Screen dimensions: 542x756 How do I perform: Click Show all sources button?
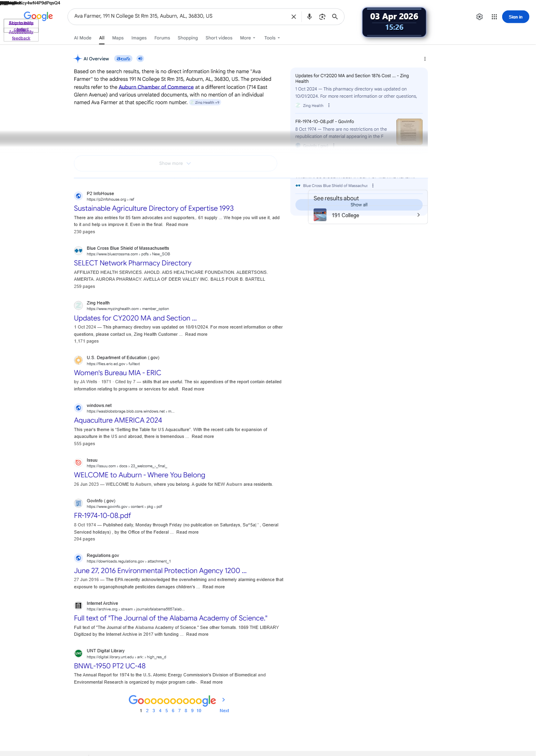[x=359, y=205]
